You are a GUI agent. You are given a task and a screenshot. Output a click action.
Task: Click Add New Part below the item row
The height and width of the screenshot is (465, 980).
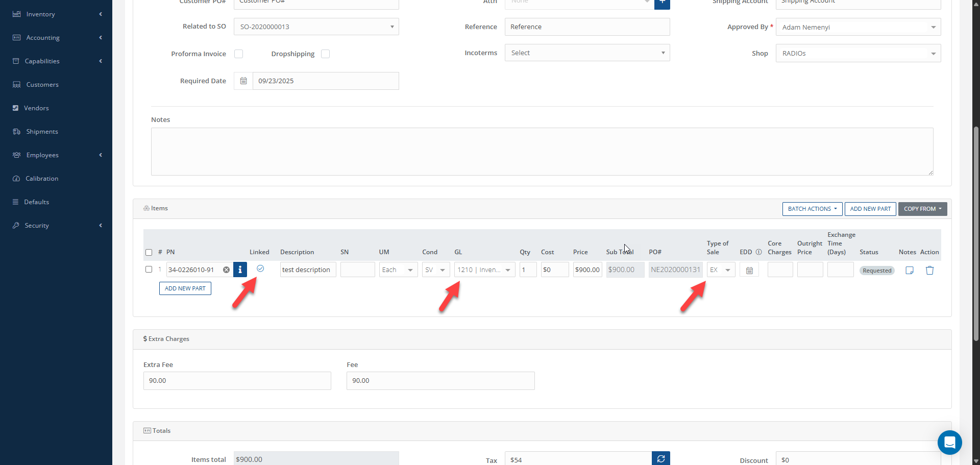185,288
